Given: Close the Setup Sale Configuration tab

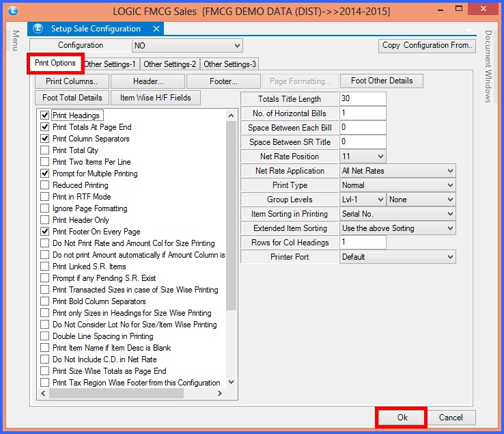Looking at the screenshot, I should click(x=156, y=29).
